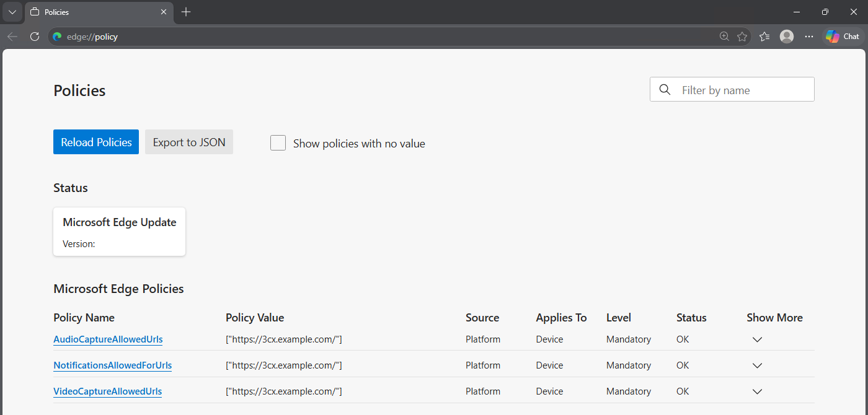Minimize the Edge browser window
The width and height of the screenshot is (868, 415).
click(797, 12)
